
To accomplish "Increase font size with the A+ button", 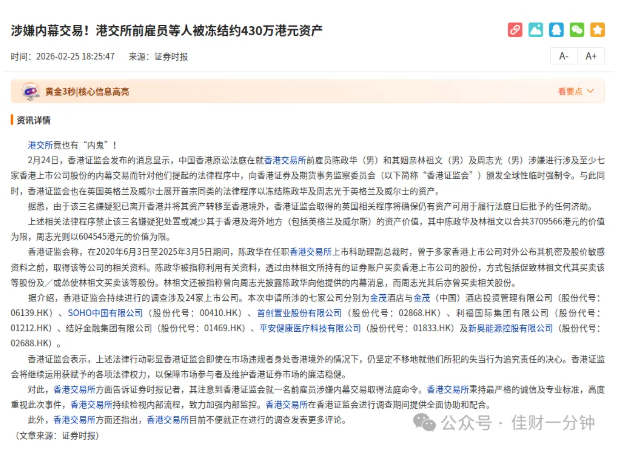I will point(591,56).
